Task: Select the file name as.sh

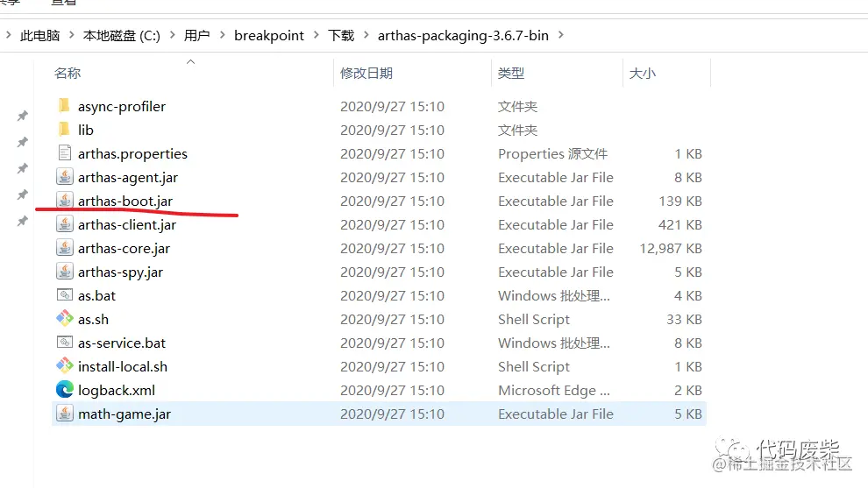Action: [x=93, y=319]
